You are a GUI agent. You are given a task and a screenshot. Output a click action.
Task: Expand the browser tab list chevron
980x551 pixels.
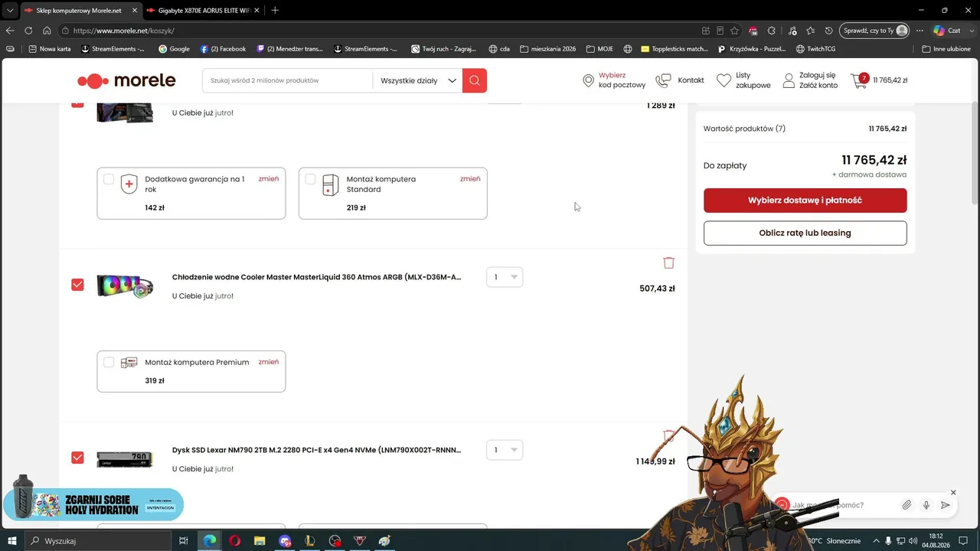pos(10,10)
